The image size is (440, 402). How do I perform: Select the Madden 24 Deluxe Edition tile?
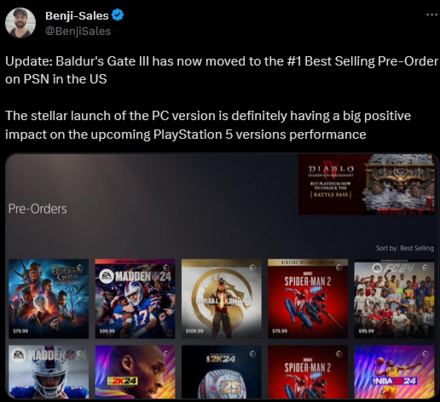135,299
